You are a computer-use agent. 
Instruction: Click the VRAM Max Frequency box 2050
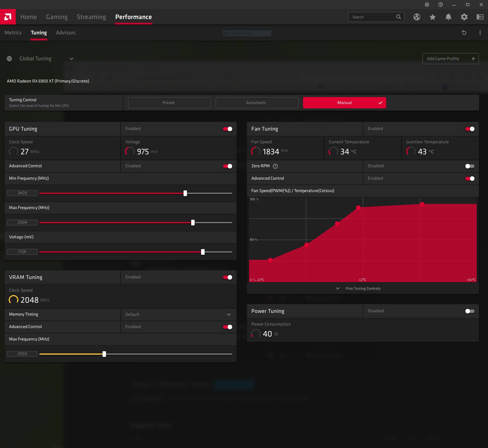pyautogui.click(x=22, y=354)
